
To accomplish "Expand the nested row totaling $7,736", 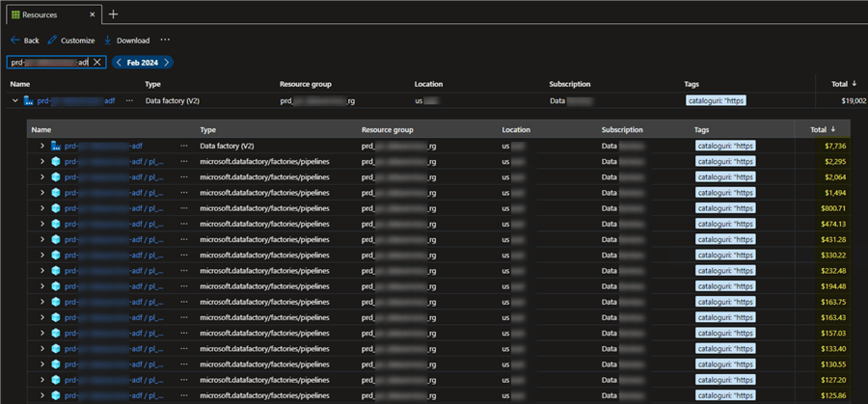I will [42, 146].
